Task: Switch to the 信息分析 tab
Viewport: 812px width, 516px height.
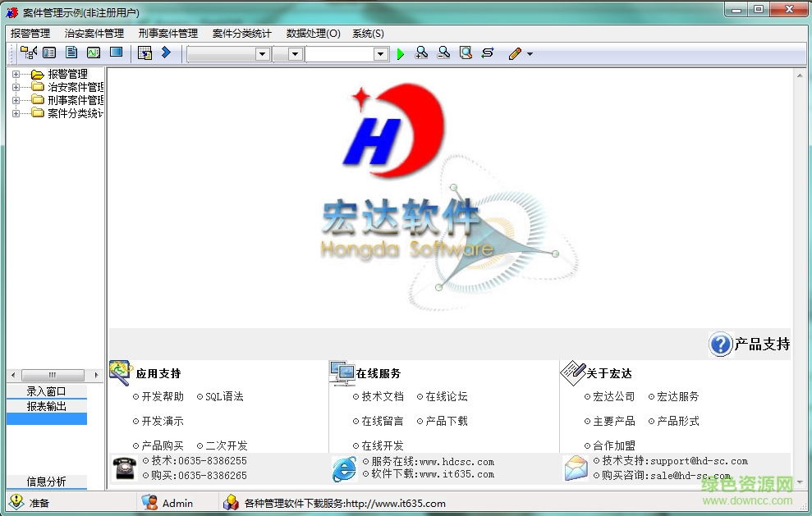Action: coord(47,482)
